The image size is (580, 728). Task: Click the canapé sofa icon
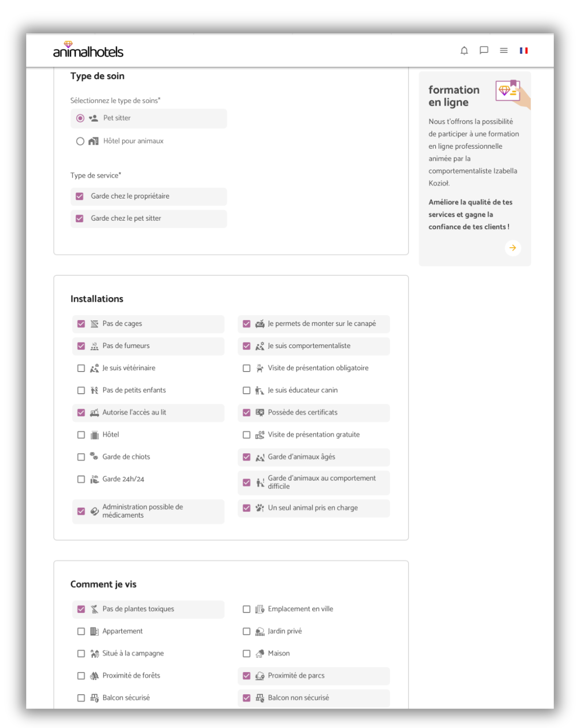point(260,324)
